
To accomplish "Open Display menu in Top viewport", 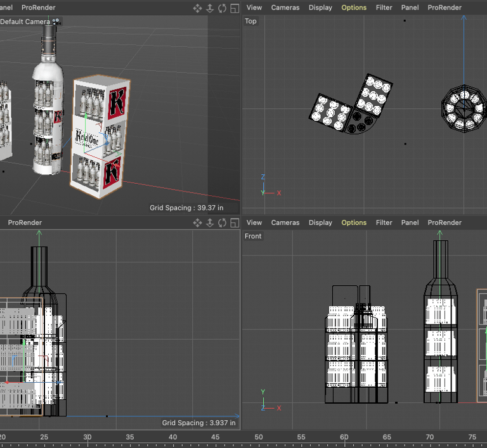I will pyautogui.click(x=320, y=8).
